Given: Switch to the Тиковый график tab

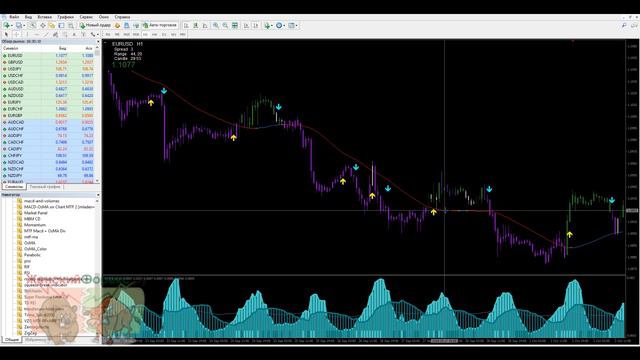Looking at the screenshot, I should tap(45, 187).
